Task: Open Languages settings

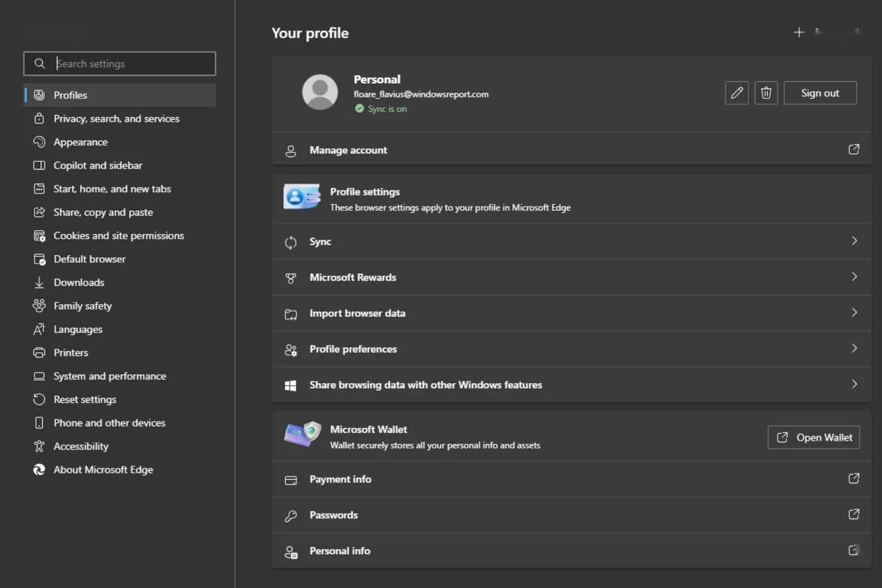Action: (x=120, y=329)
